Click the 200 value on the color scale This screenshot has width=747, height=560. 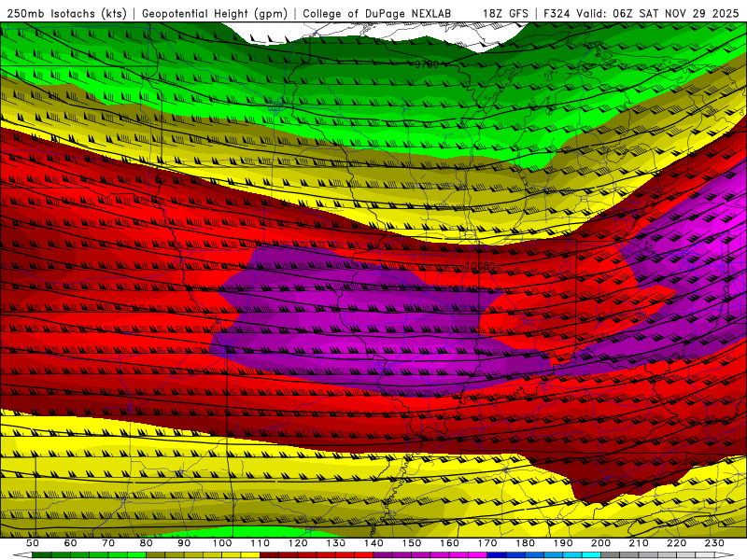[600, 543]
